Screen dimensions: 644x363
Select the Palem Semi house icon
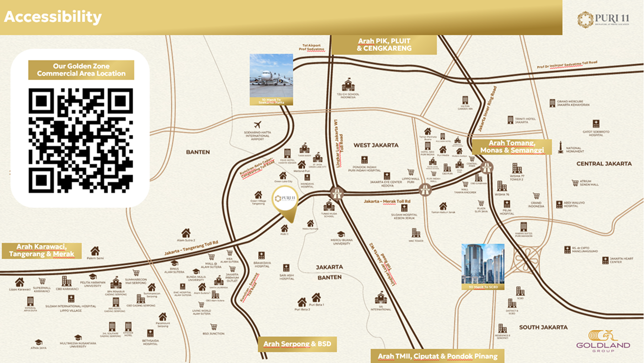point(95,251)
